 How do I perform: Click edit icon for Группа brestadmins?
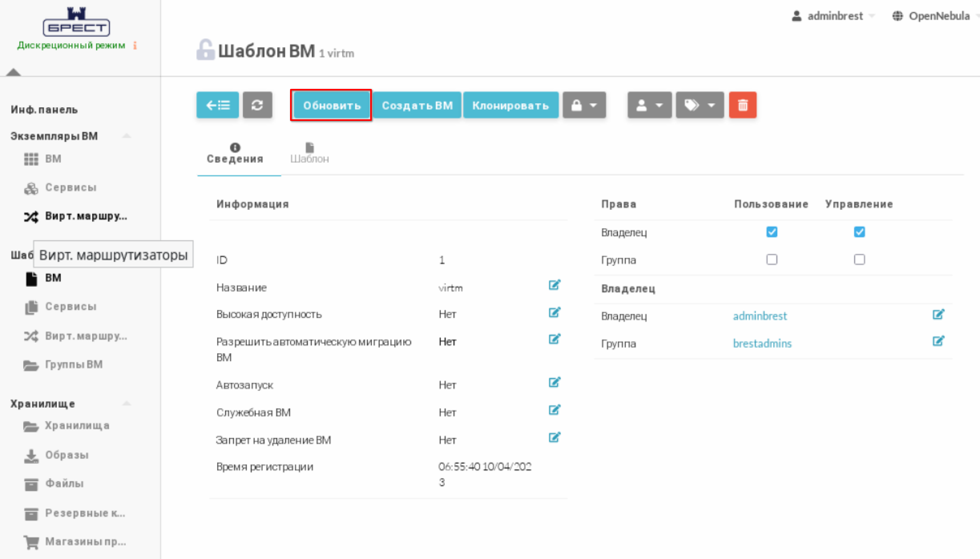938,342
